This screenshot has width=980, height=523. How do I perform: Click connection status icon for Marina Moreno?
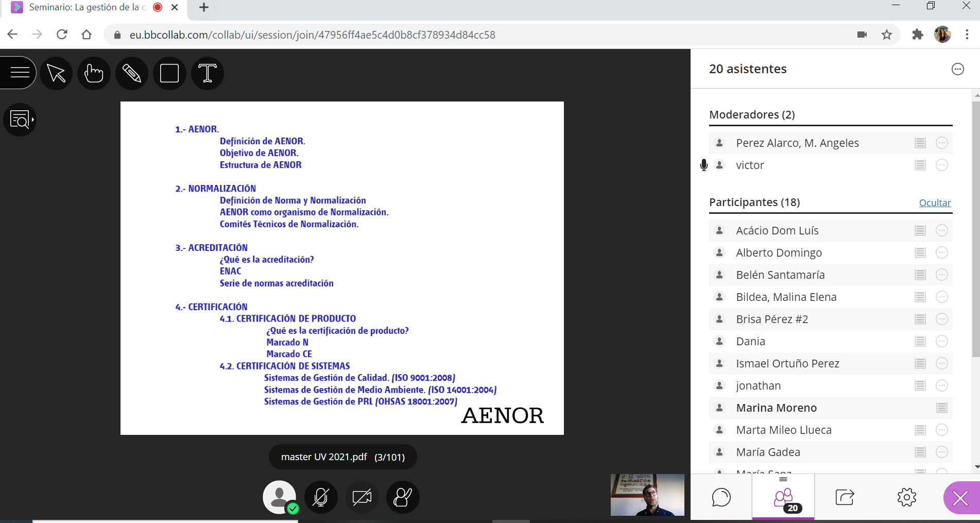pyautogui.click(x=942, y=408)
